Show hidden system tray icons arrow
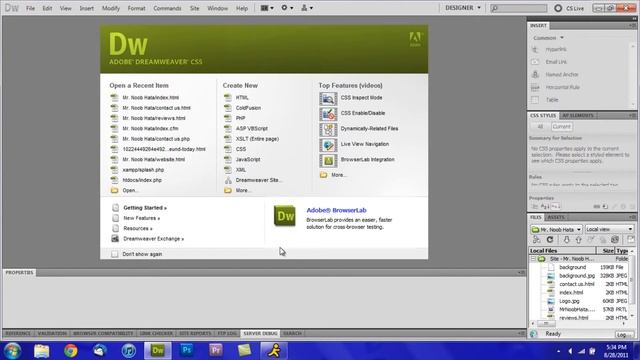The height and width of the screenshot is (360, 640). coord(558,351)
